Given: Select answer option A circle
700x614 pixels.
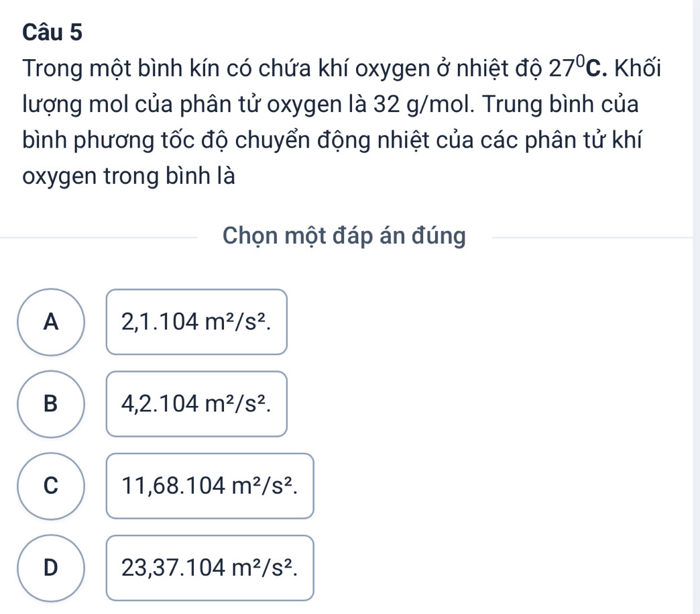Looking at the screenshot, I should [x=50, y=322].
